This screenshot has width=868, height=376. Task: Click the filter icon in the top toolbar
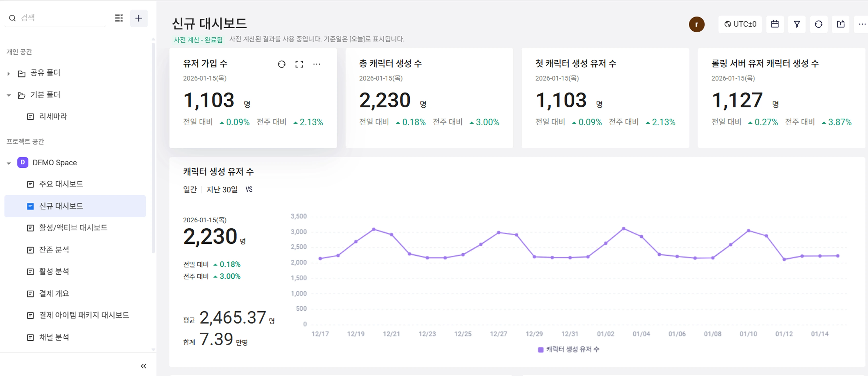[x=797, y=24]
